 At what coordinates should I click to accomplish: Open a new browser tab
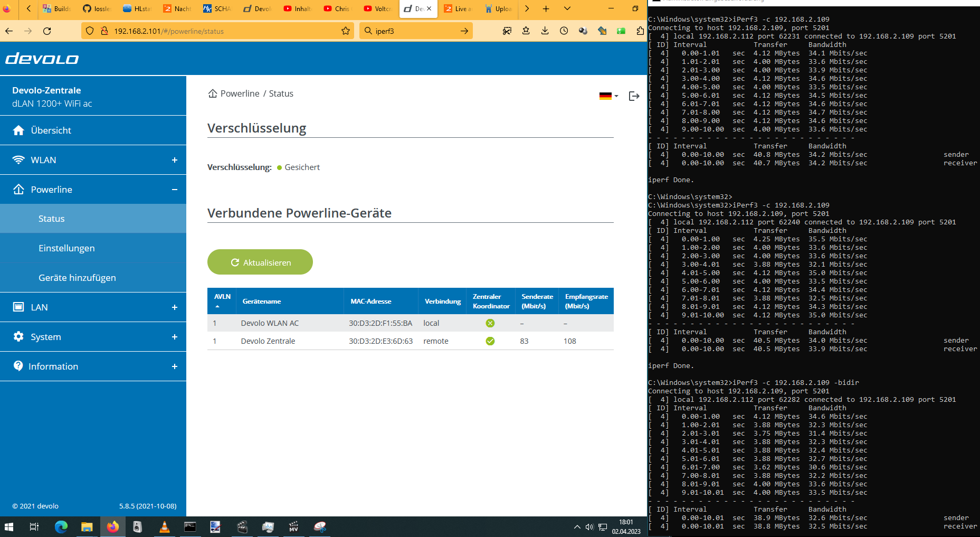tap(546, 8)
